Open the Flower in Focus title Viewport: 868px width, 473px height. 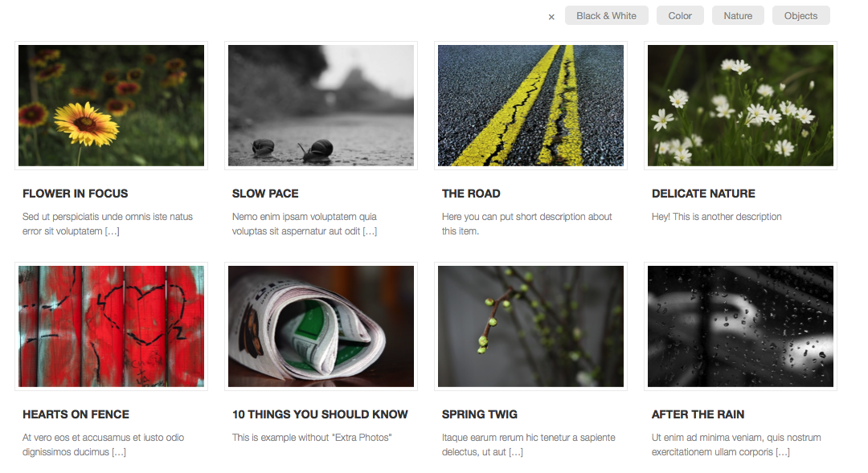point(76,194)
